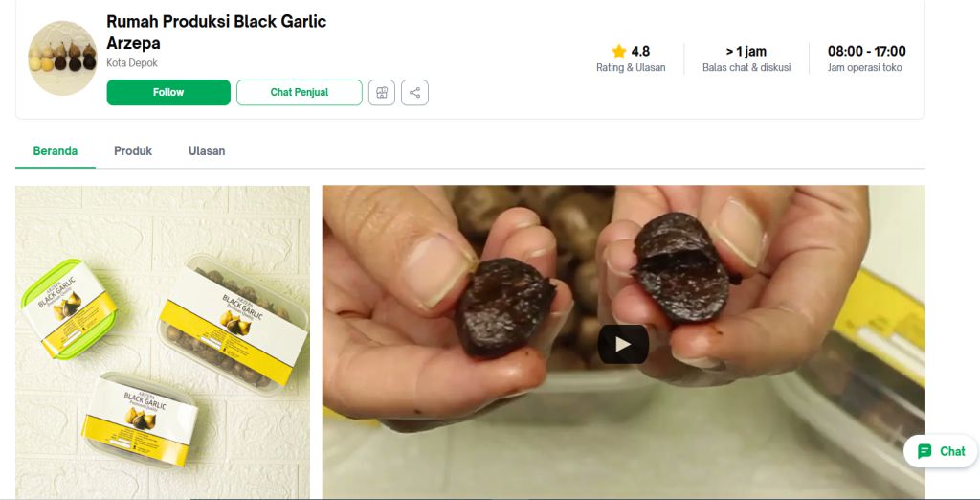Viewport: 980px width, 500px height.
Task: Click the 08:00 - 17:00 hours text
Action: 866,52
